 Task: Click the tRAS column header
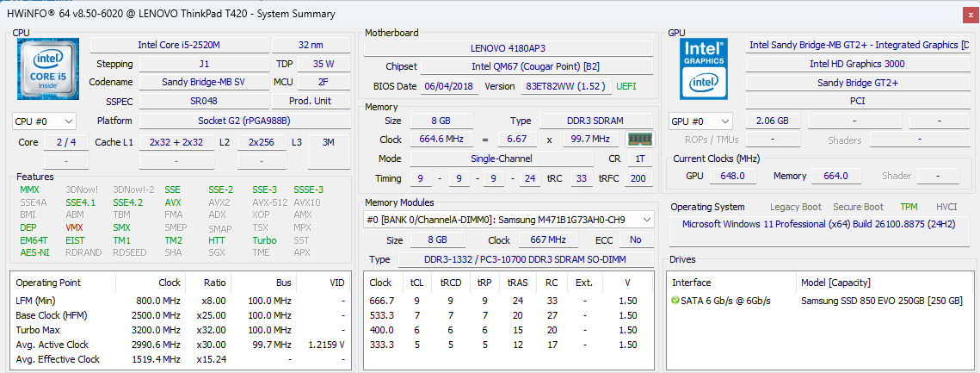[x=517, y=283]
